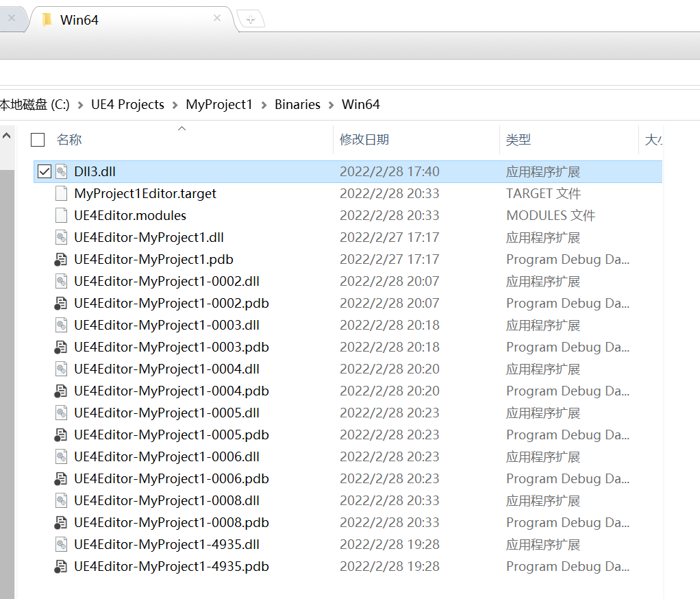The image size is (700, 599).
Task: Open a new tab with plus button
Action: coord(251,19)
